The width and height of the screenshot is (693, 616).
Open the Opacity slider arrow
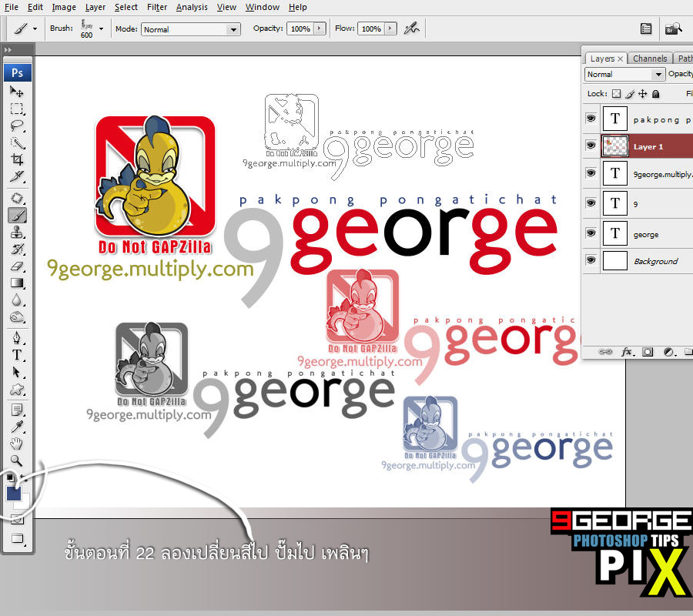click(x=320, y=28)
